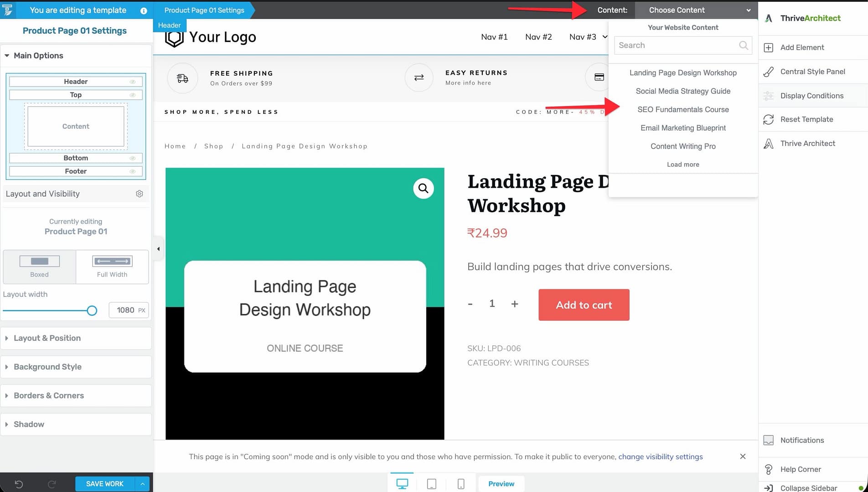Click the Layout width slider handle

pyautogui.click(x=92, y=311)
